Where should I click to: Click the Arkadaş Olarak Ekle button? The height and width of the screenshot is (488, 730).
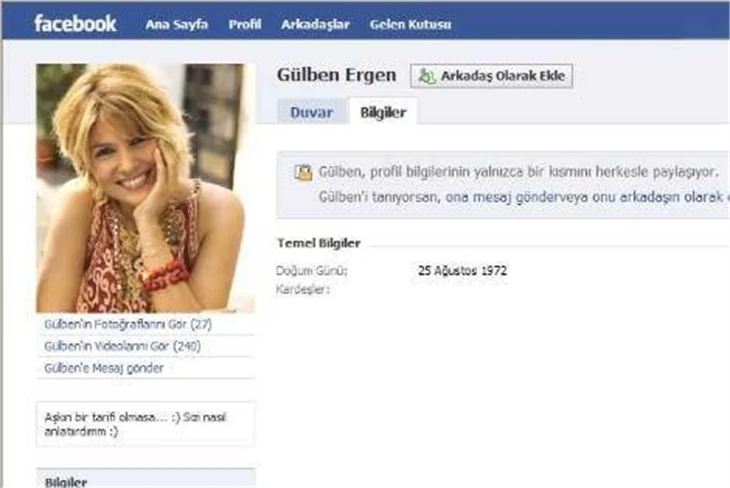(x=491, y=75)
